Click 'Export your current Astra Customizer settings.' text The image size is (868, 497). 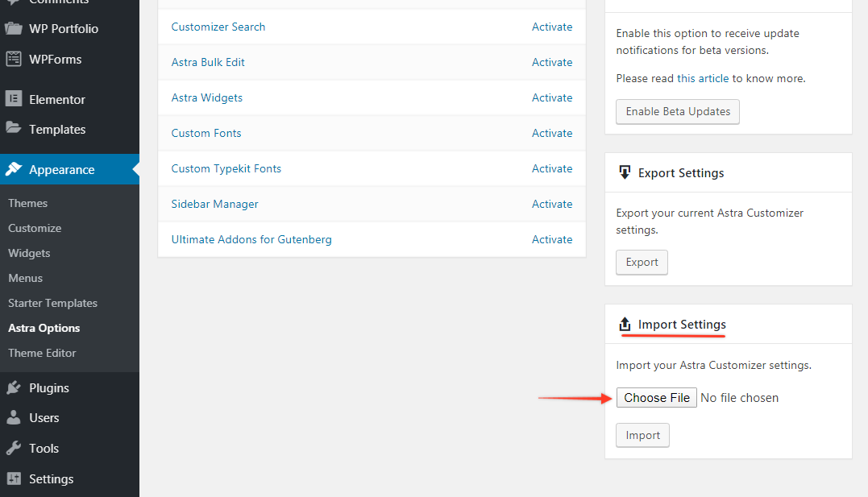pyautogui.click(x=710, y=221)
